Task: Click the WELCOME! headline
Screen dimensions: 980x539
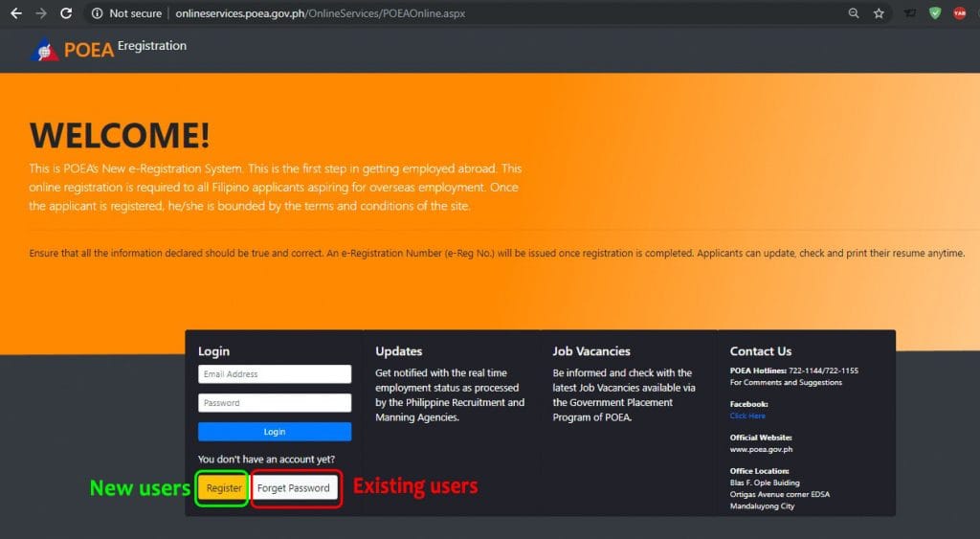Action: click(x=120, y=135)
